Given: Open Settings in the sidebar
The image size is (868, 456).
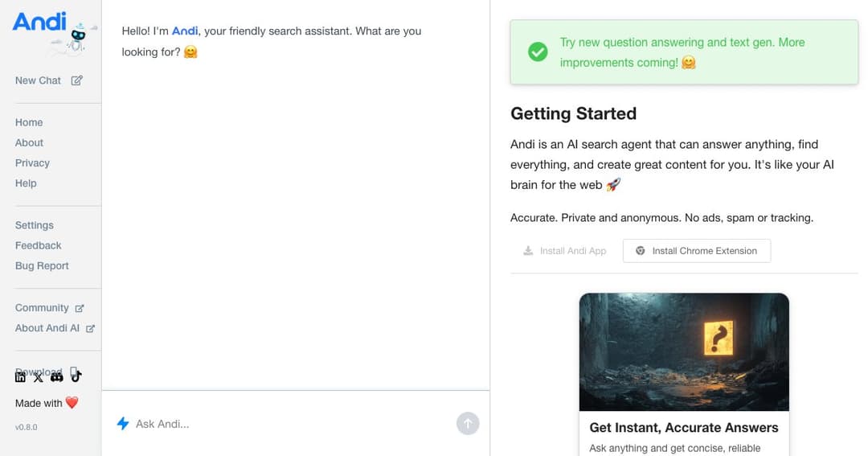Looking at the screenshot, I should [35, 225].
